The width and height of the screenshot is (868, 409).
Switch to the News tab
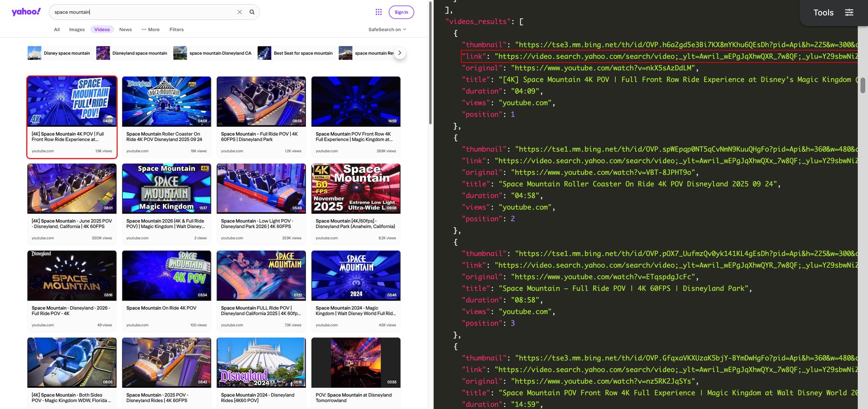pyautogui.click(x=125, y=29)
